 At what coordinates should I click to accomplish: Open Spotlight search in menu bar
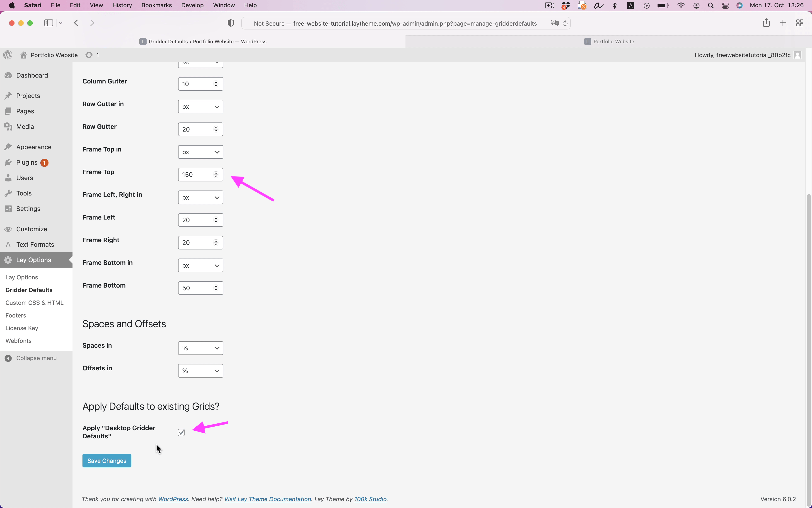pos(711,5)
